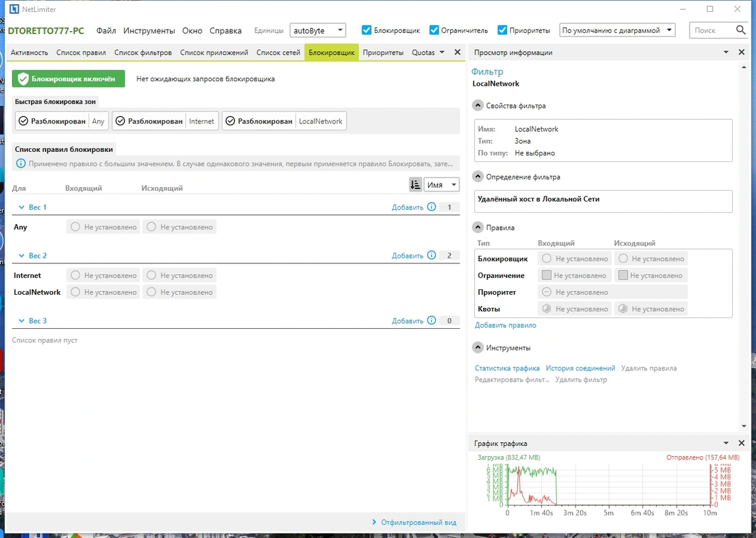The width and height of the screenshot is (756, 538).
Task: Close the График трафика panel
Action: [742, 444]
